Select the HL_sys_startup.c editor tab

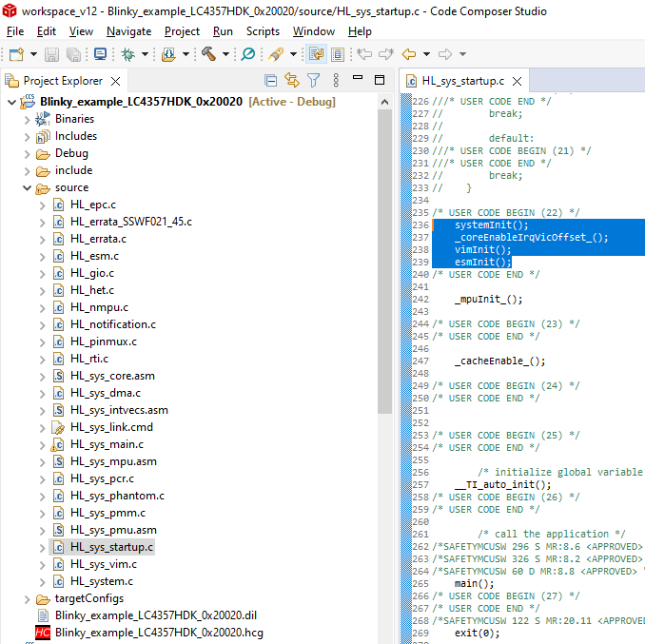point(463,81)
